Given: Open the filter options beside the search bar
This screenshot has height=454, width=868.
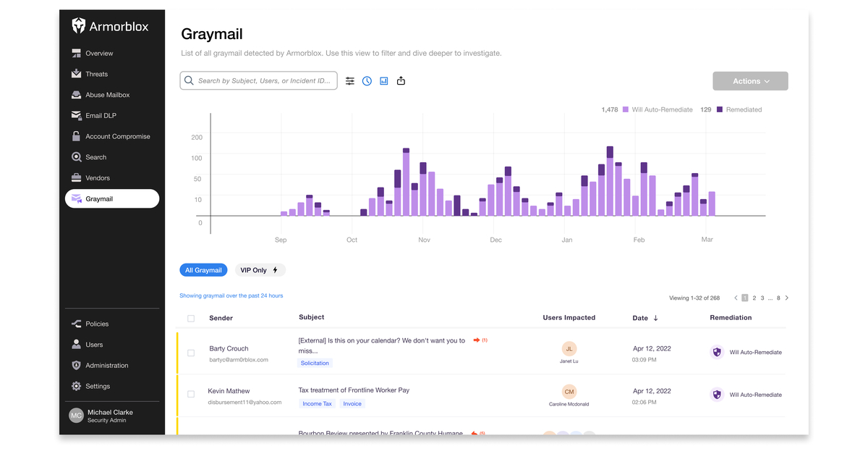Looking at the screenshot, I should 350,80.
